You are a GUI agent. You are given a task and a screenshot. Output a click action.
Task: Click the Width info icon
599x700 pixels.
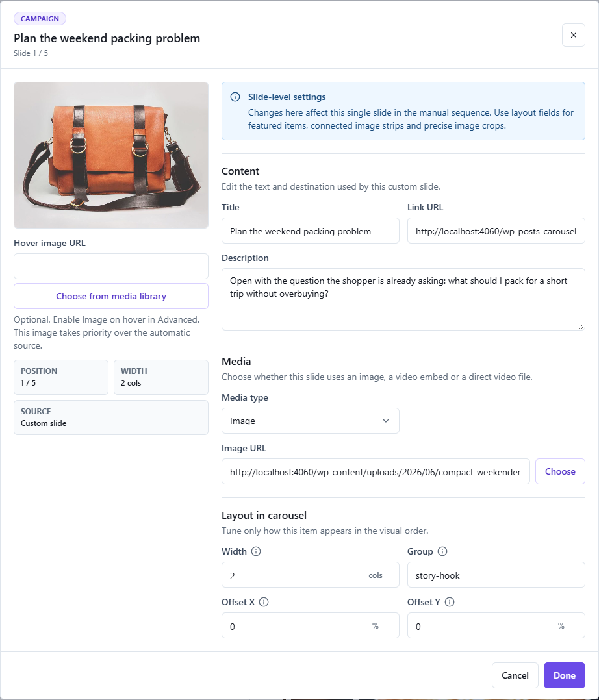click(x=256, y=551)
